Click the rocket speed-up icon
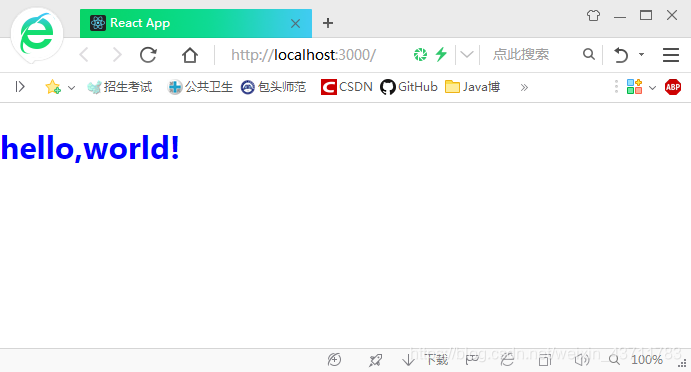This screenshot has width=691, height=372. 375,360
